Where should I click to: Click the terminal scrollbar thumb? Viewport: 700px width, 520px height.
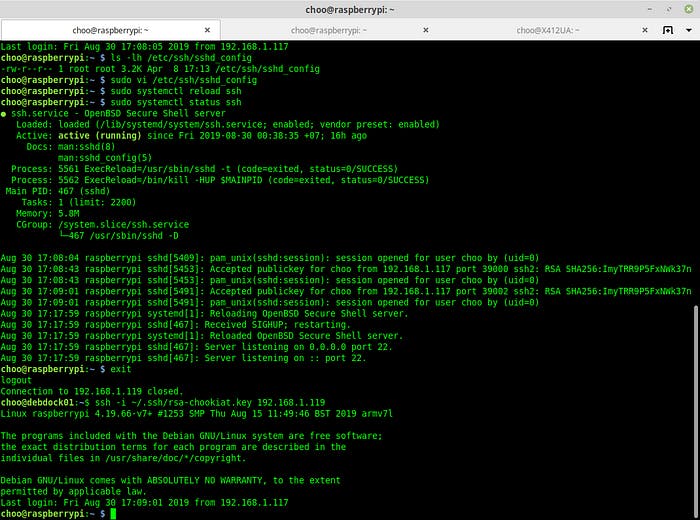coord(696,412)
